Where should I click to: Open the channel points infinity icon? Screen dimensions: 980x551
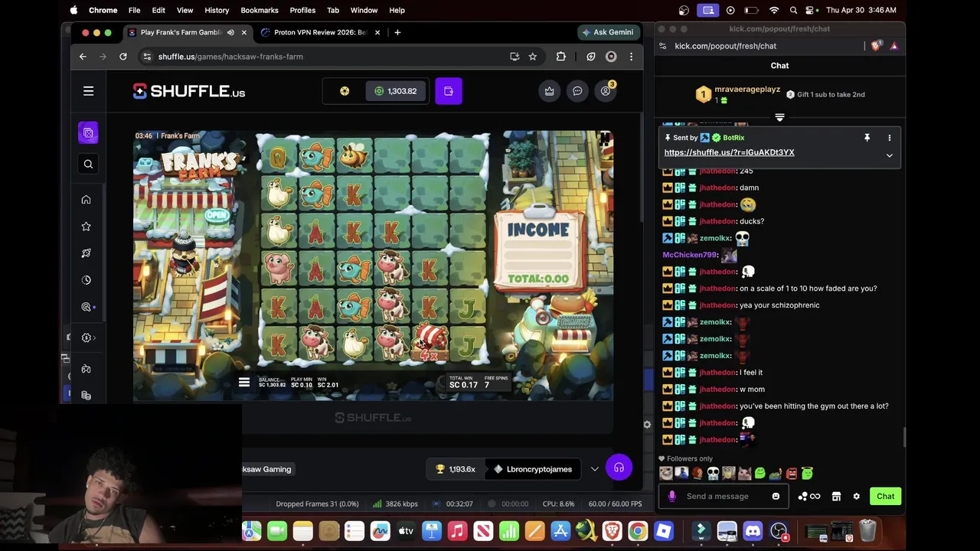click(x=809, y=496)
